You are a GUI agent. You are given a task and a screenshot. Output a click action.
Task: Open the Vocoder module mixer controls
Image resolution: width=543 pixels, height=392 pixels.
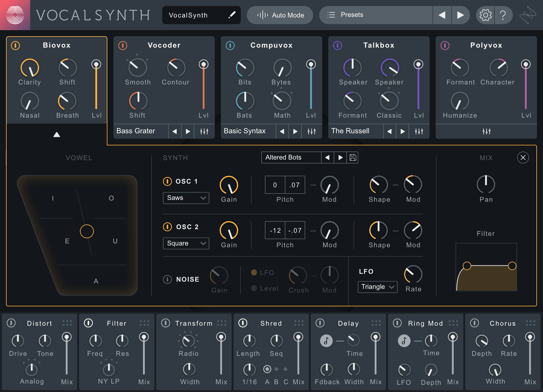[204, 131]
